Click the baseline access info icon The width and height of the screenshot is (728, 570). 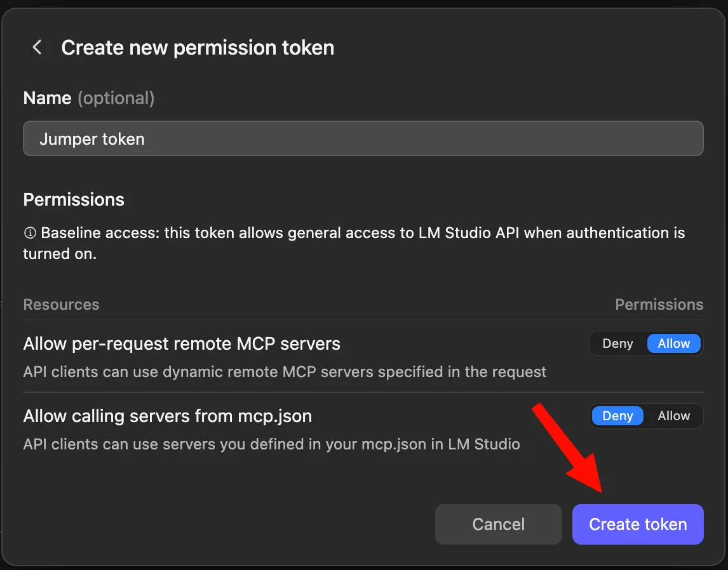coord(30,233)
